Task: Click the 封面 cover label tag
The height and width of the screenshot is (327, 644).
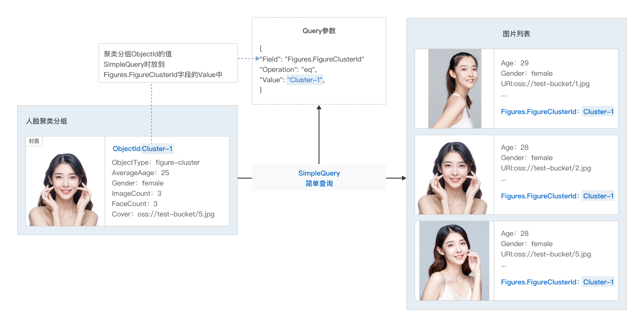Action: click(34, 141)
